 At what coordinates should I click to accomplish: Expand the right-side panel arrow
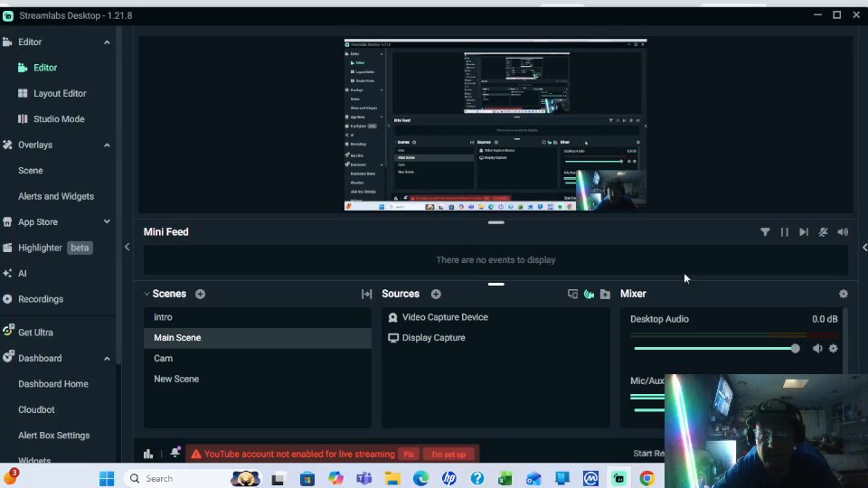pyautogui.click(x=864, y=248)
